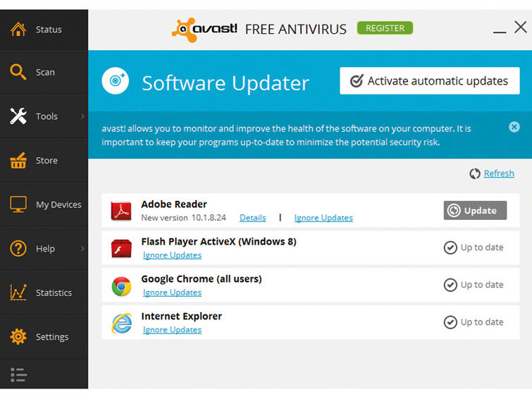Image resolution: width=532 pixels, height=399 pixels.
Task: Open Adobe Reader Details link
Action: [x=253, y=218]
